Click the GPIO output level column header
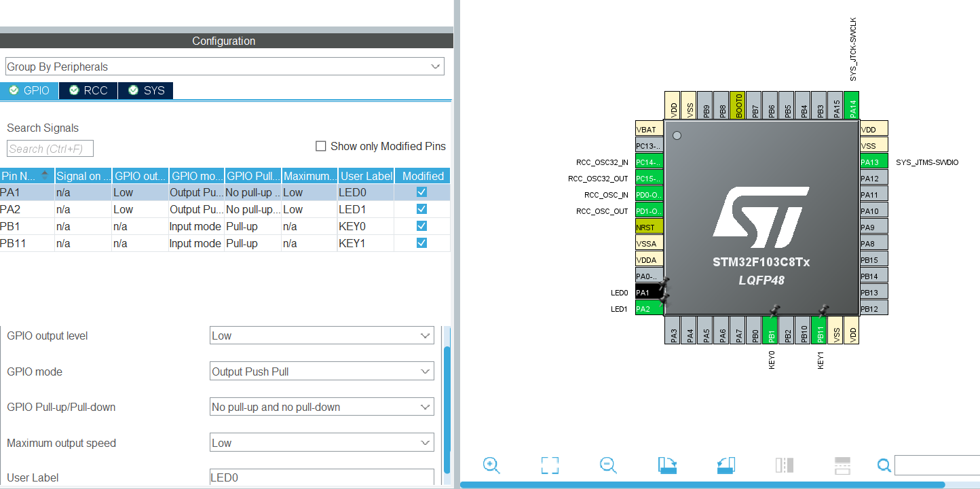The image size is (980, 489). [140, 176]
